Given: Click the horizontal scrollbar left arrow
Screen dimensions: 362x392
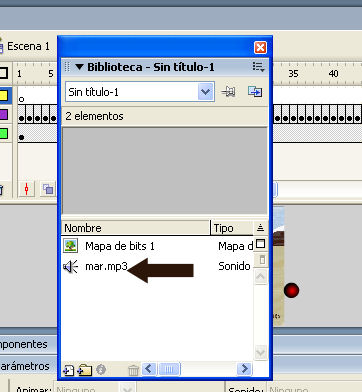Looking at the screenshot, I should tap(149, 369).
